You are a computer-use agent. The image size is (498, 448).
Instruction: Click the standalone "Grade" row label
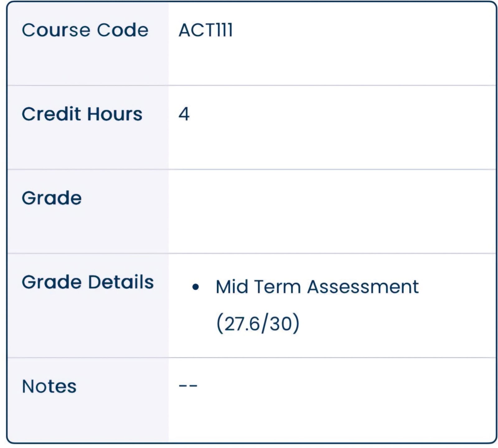click(x=52, y=198)
